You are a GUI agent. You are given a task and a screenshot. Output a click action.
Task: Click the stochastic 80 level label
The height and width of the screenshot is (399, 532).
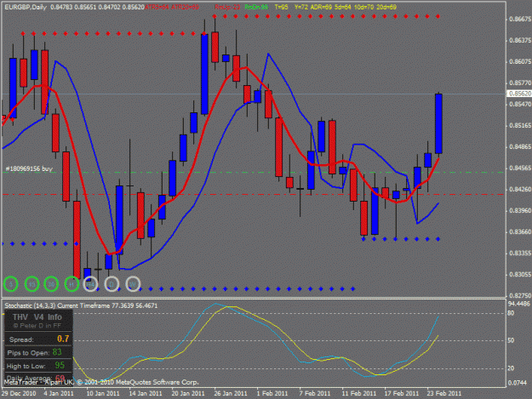(511, 313)
